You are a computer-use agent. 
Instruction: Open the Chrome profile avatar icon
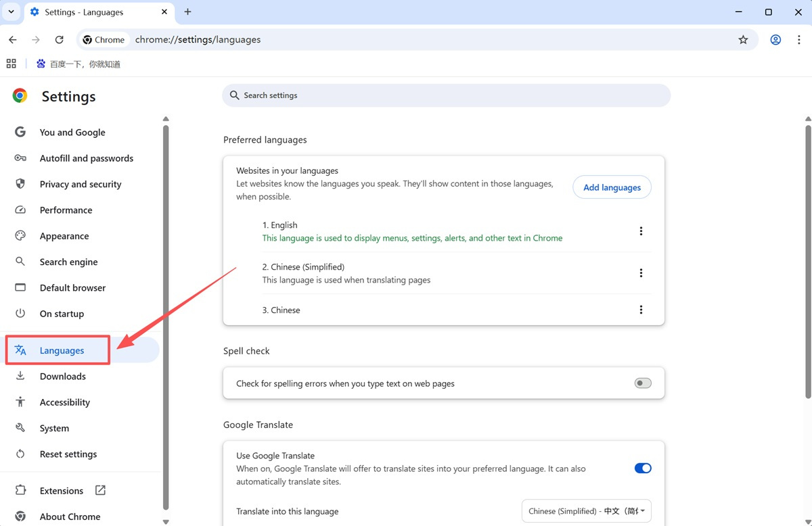[x=775, y=40]
